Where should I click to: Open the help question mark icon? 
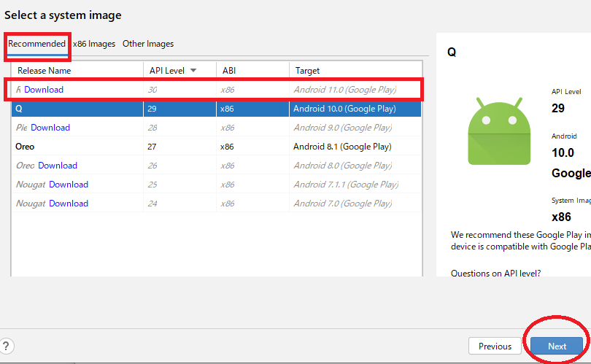[6, 346]
